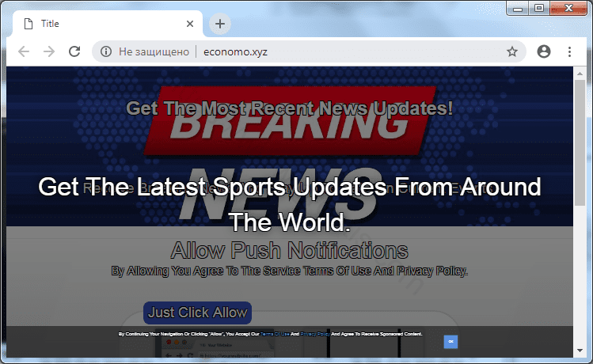
Task: Open Chrome's three-dot menu
Action: [x=569, y=51]
